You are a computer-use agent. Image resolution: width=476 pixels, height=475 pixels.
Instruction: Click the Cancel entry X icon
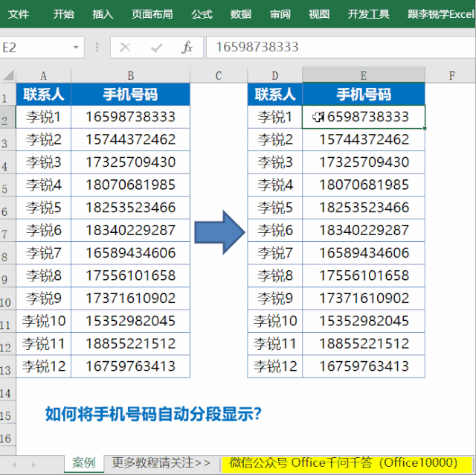coord(125,48)
